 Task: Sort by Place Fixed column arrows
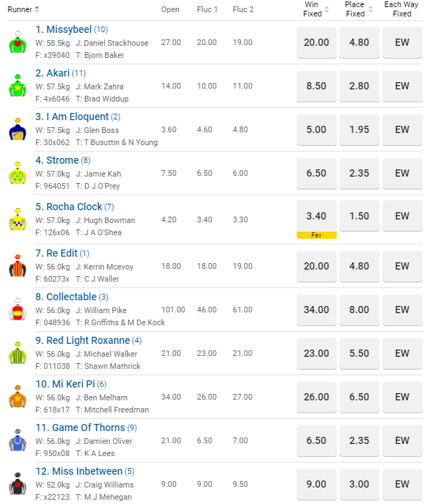370,9
